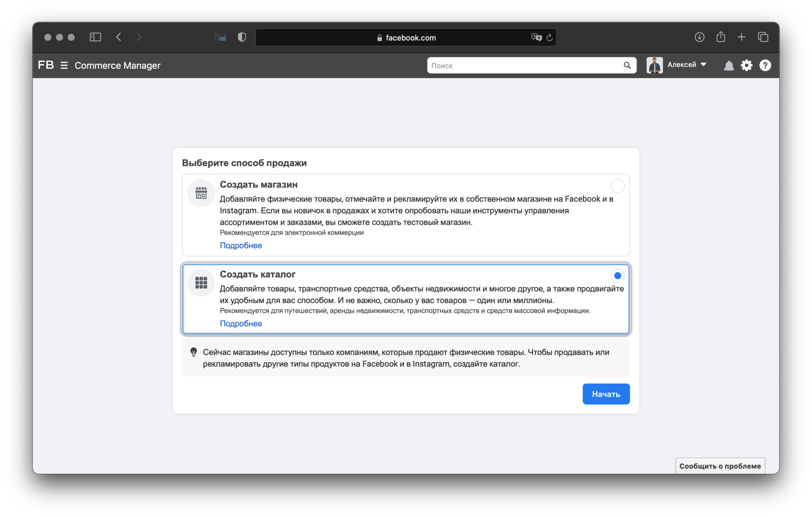Open the hamburger menu next to FB
The height and width of the screenshot is (517, 812).
click(64, 66)
